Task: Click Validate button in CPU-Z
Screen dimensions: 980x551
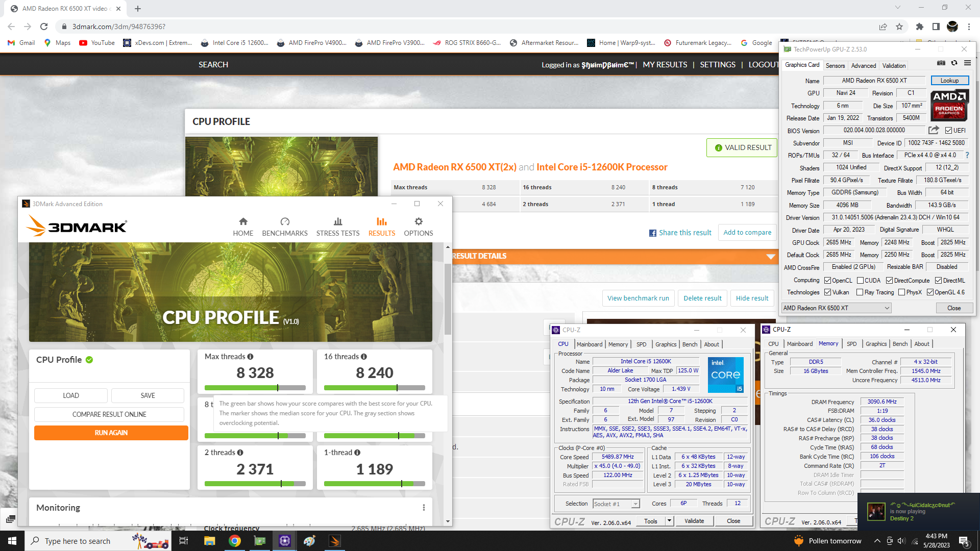Action: coord(694,521)
